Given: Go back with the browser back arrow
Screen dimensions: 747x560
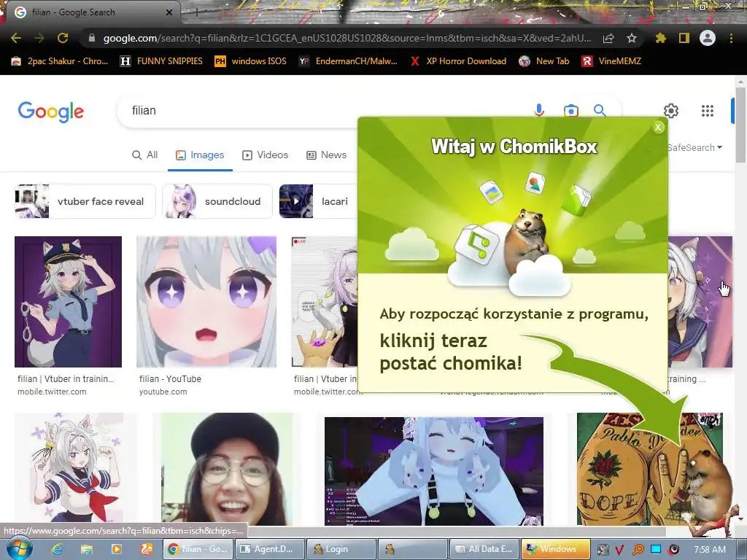Looking at the screenshot, I should tap(16, 38).
